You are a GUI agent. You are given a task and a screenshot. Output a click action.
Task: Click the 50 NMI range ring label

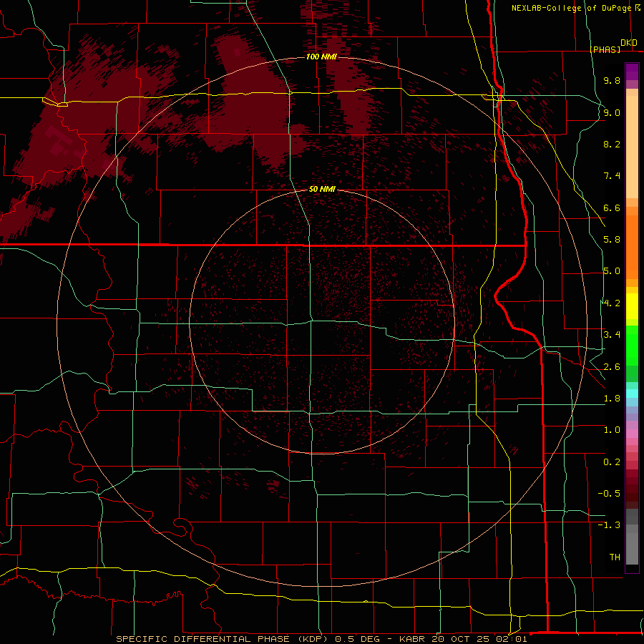(323, 190)
